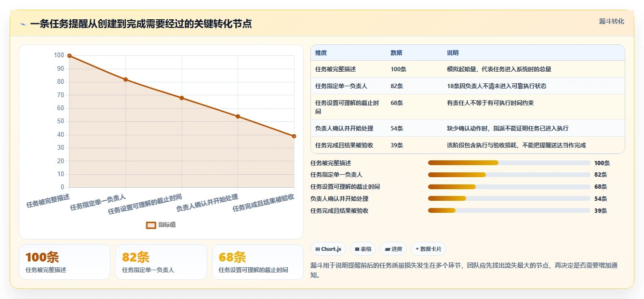Click the Chart.js chip
This screenshot has width=644, height=299.
pos(328,249)
